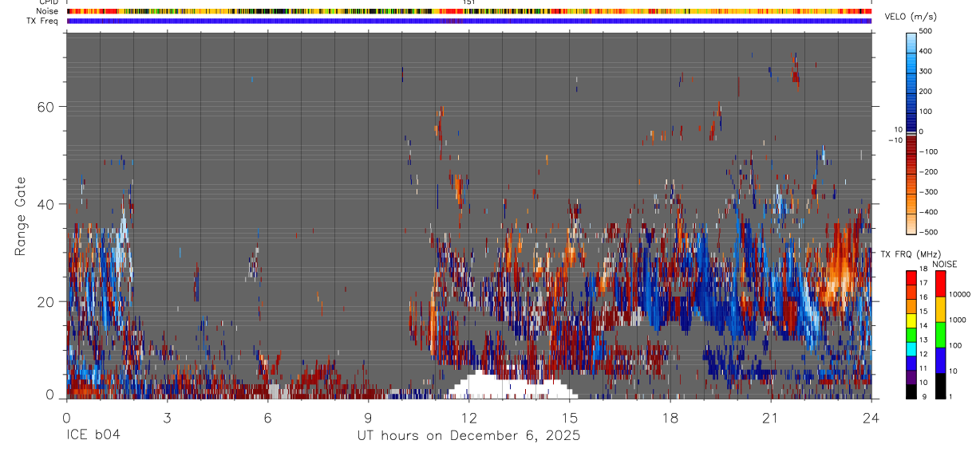Click the white data gap near 12-15 UT
980x452 pixels.
pos(511,386)
